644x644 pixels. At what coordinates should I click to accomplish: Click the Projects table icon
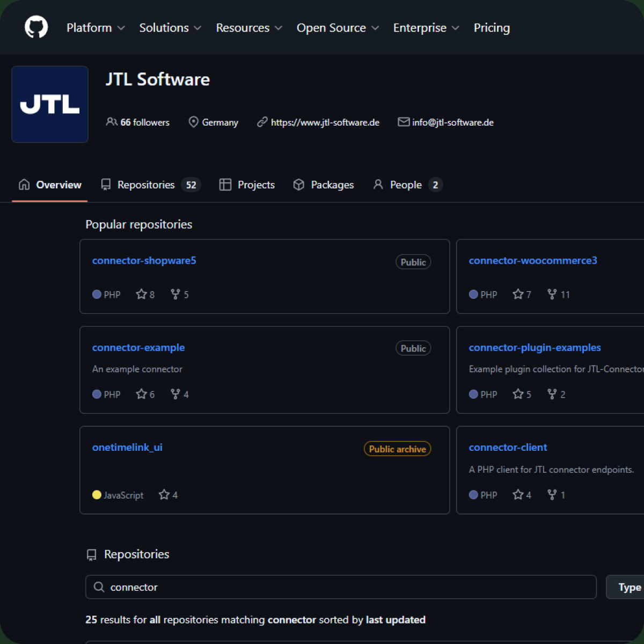(x=225, y=185)
